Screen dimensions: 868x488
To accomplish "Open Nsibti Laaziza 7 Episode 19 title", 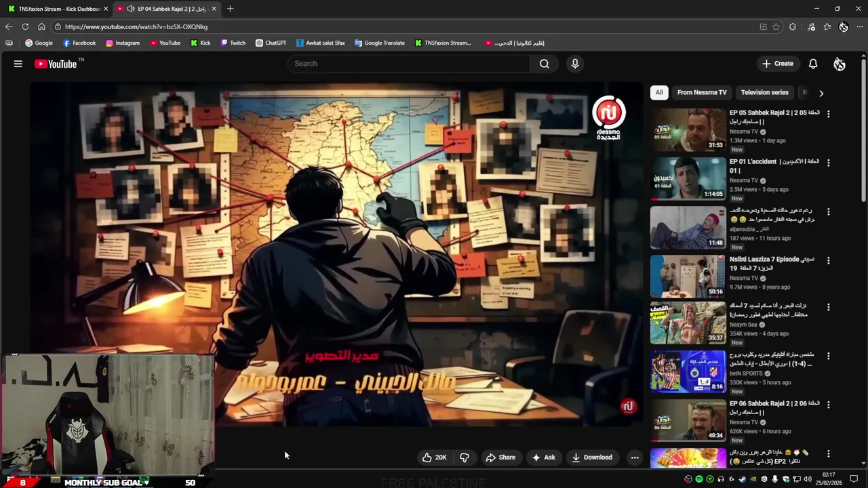I will (772, 264).
